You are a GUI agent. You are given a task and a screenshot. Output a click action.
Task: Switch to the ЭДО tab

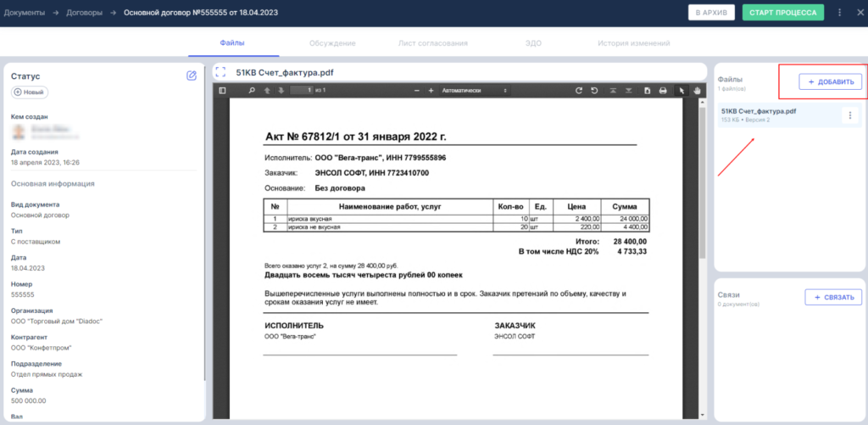(534, 43)
